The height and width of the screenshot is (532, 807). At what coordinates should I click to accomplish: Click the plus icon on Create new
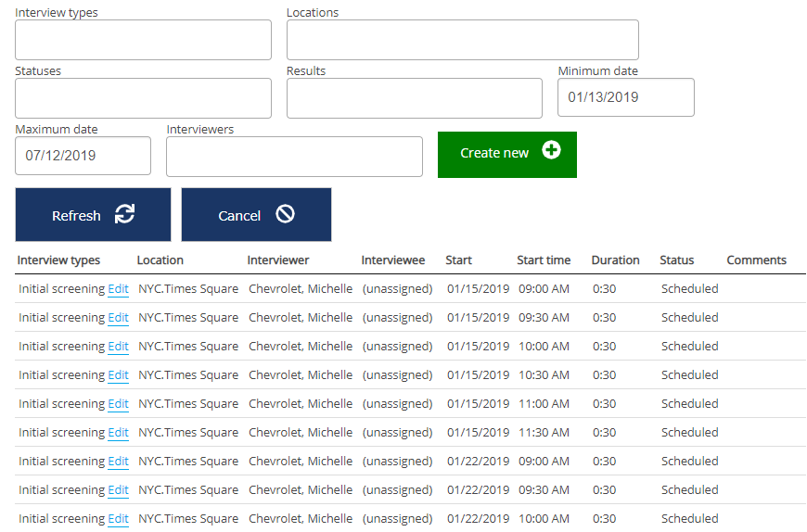(x=551, y=150)
